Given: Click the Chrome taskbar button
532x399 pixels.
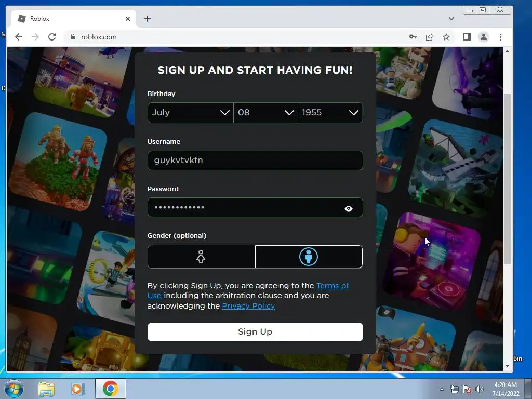Looking at the screenshot, I should (x=111, y=389).
